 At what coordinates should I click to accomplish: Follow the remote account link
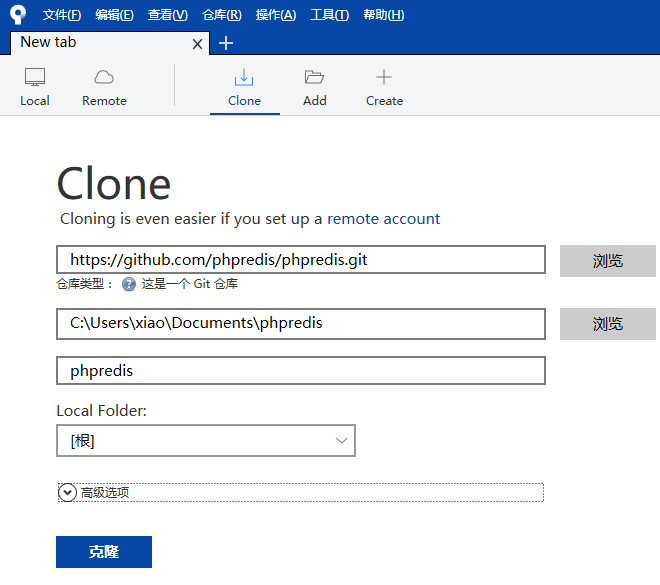(x=383, y=219)
